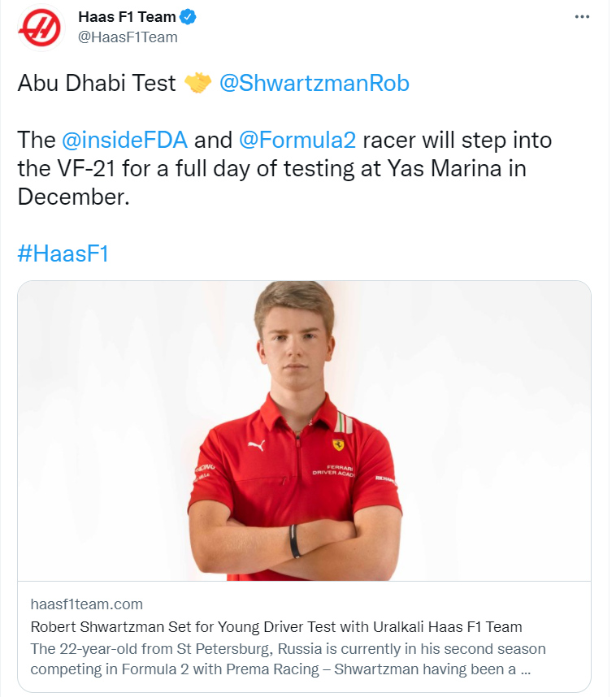Select the #HaasF1 hashtag
This screenshot has width=616, height=697.
63,253
